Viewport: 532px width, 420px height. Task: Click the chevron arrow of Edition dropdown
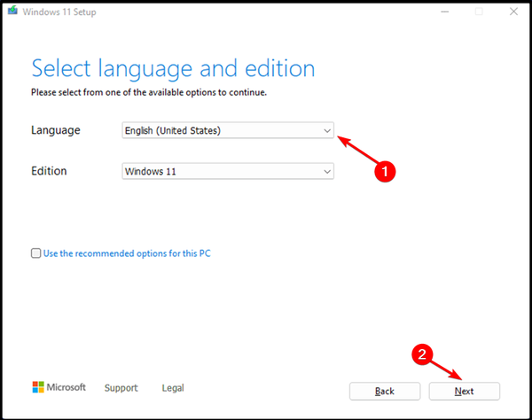click(327, 172)
